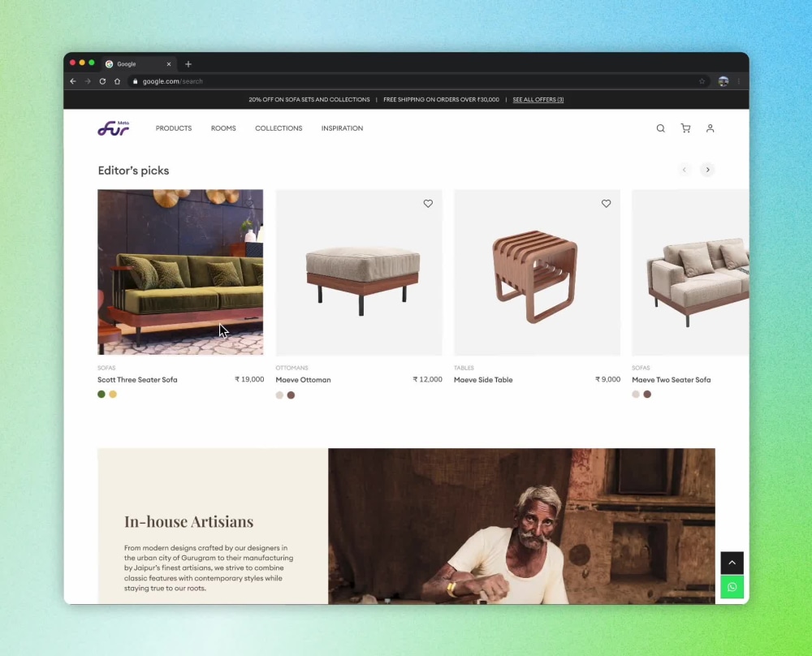
Task: Click the next arrow in Editor's picks carousel
Action: tap(707, 170)
